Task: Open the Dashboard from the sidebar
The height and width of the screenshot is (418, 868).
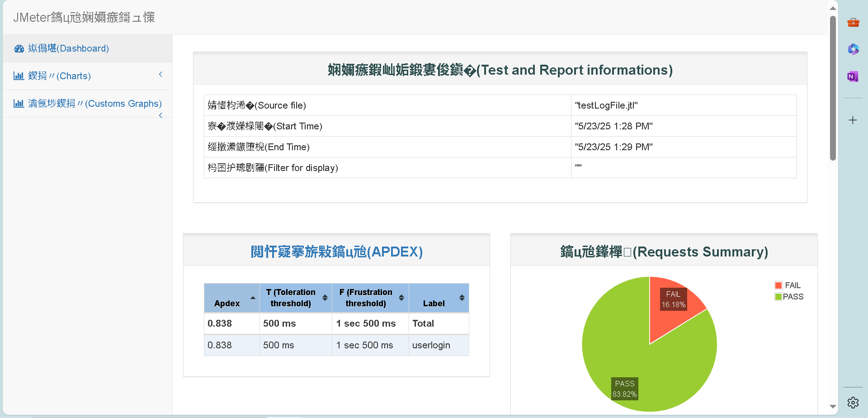Action: (67, 48)
